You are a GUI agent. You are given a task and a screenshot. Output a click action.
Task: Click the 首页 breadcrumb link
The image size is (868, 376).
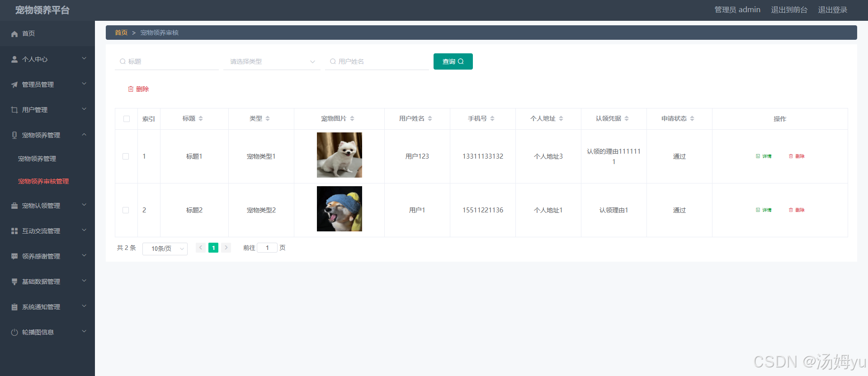tap(121, 33)
